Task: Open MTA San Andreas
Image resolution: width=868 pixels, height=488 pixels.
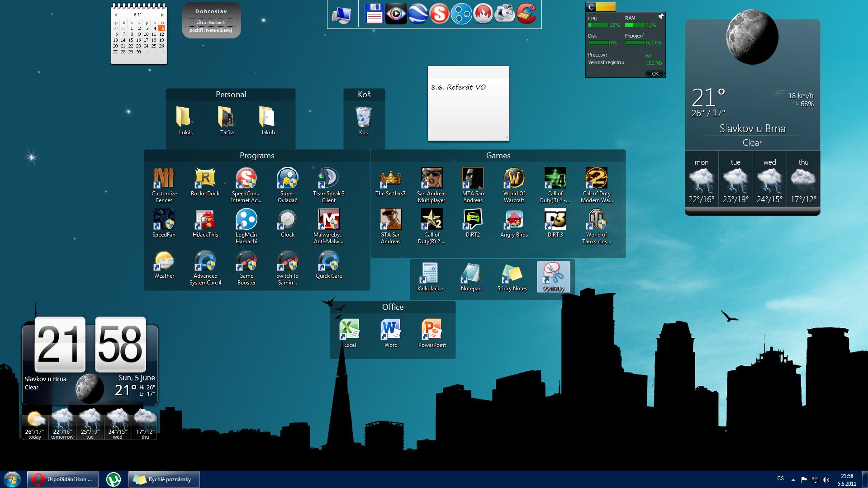Action: tap(473, 185)
